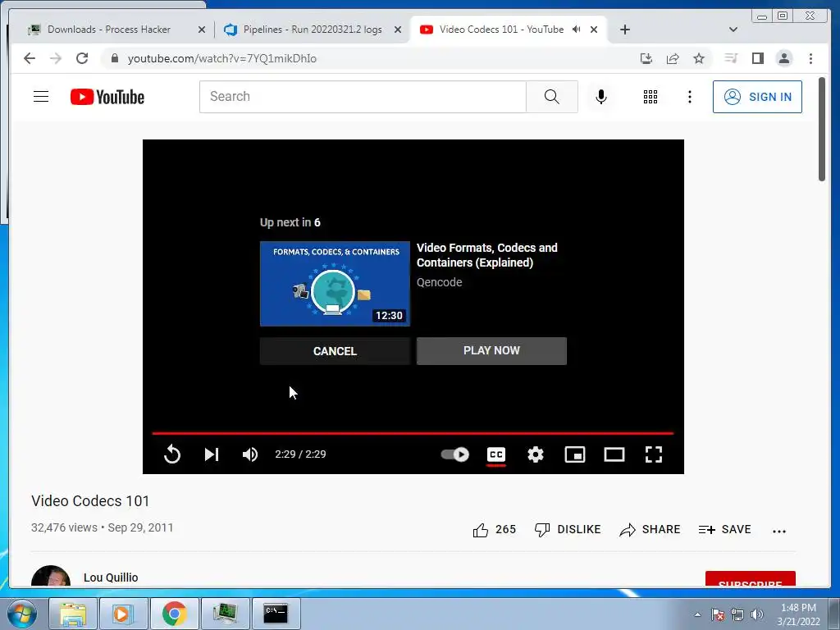The width and height of the screenshot is (840, 630).
Task: Enable miniplayer mode
Action: coord(575,454)
